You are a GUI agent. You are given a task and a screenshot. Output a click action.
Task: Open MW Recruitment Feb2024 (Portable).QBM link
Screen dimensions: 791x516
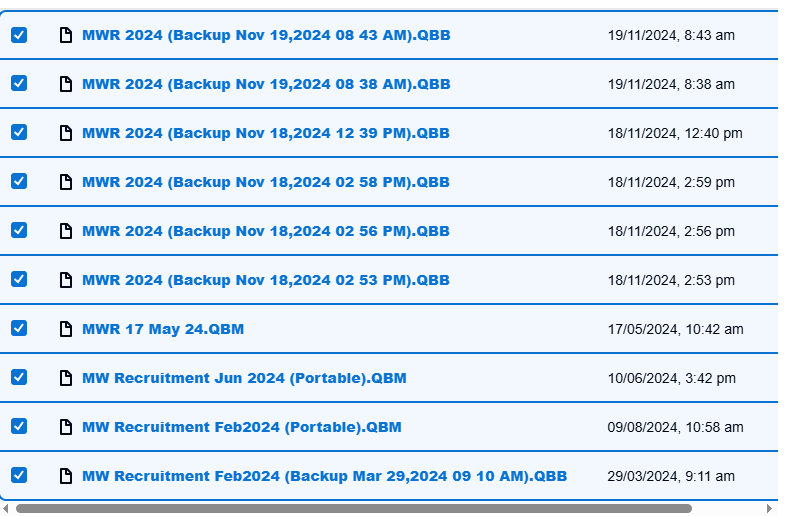click(242, 427)
